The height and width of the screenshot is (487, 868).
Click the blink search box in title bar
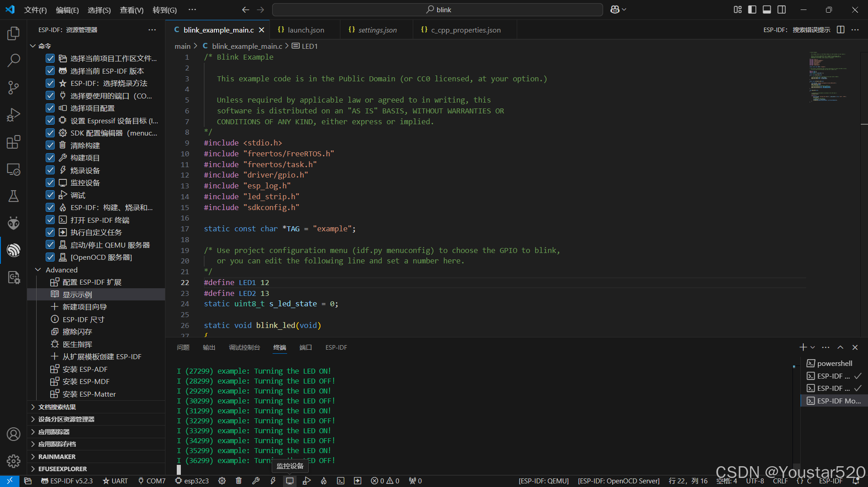tap(438, 9)
